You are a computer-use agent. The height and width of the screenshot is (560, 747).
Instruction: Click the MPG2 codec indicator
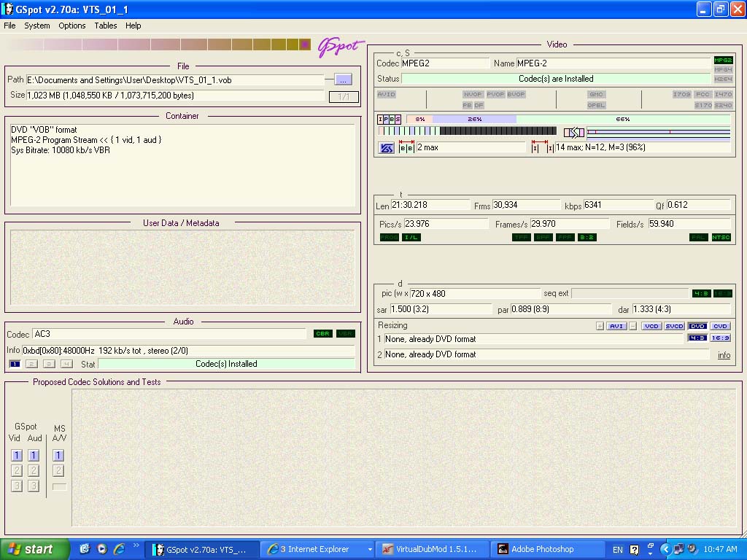tap(723, 60)
